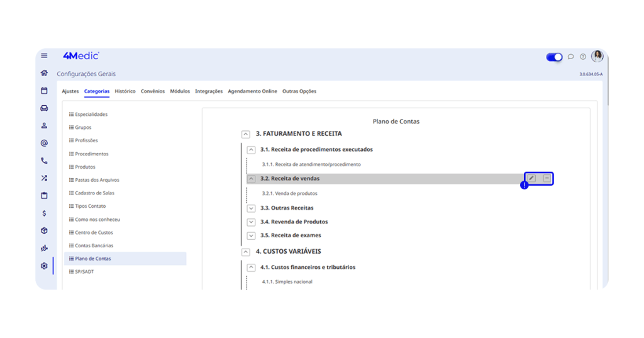
Task: Open Centro de Custos category
Action: coord(94,232)
